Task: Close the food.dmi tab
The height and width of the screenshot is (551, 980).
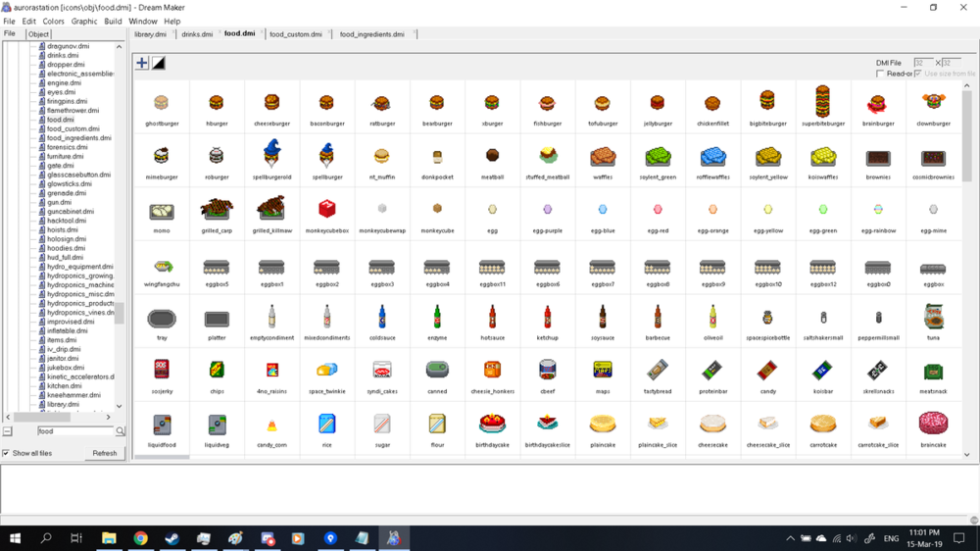Action: pos(262,31)
